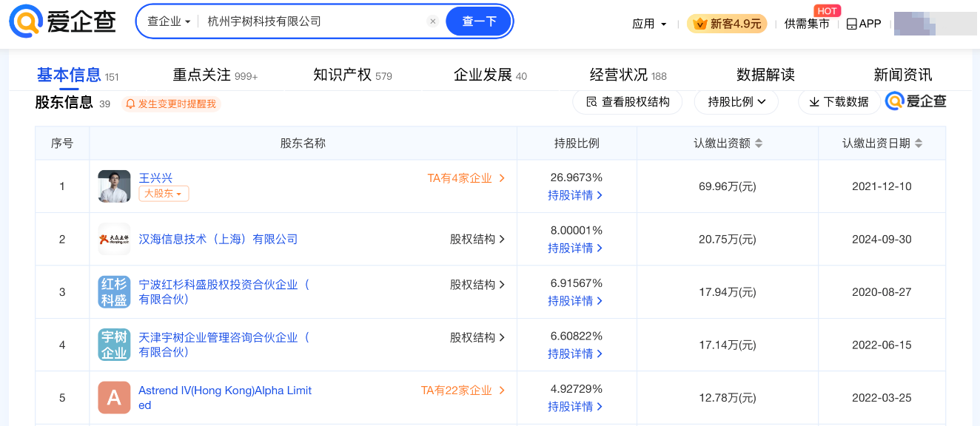Image resolution: width=980 pixels, height=426 pixels.
Task: Click the 宇树企业 logo icon
Action: pos(114,345)
